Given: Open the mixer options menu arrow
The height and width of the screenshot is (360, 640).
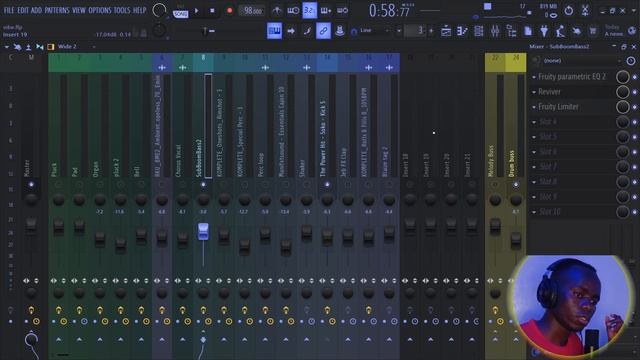Looking at the screenshot, I should [x=7, y=47].
